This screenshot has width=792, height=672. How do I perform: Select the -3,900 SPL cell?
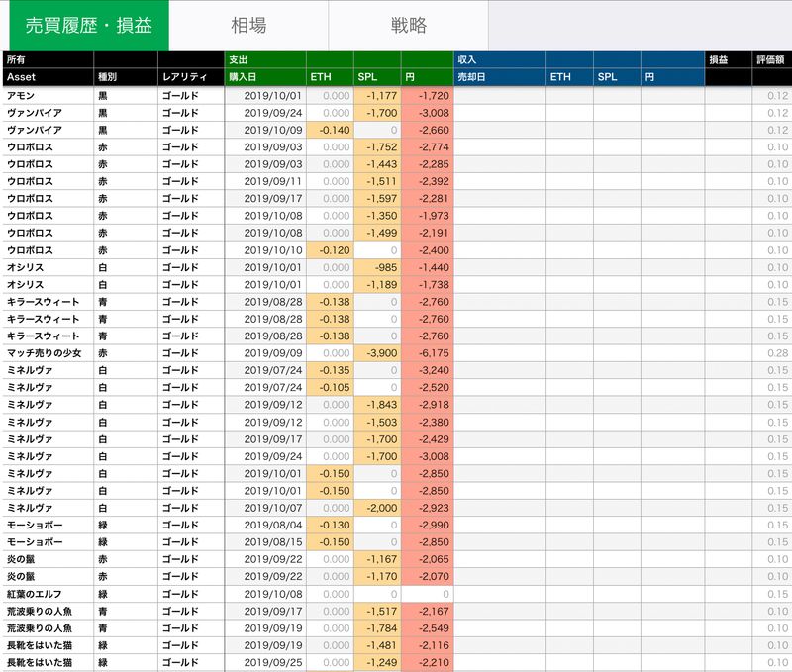(377, 353)
